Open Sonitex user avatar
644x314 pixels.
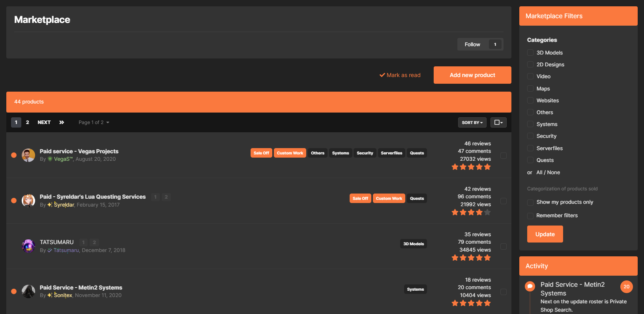[x=28, y=291]
